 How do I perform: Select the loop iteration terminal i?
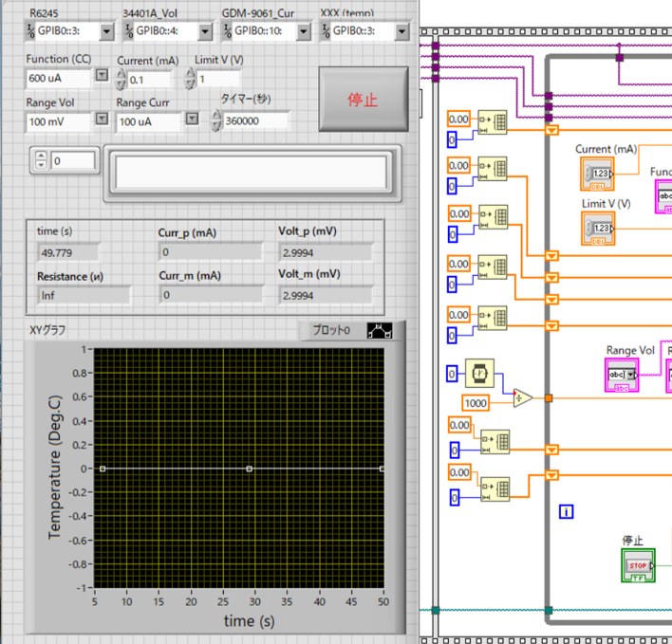click(x=567, y=512)
